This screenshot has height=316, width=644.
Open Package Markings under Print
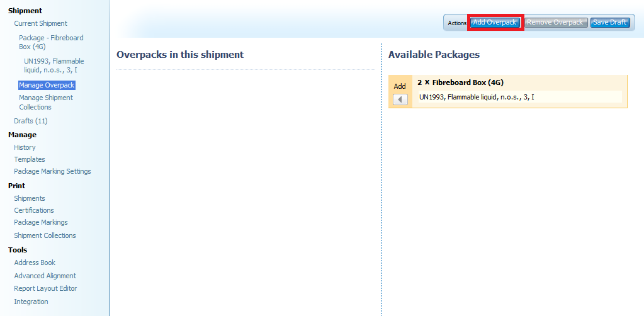coord(41,222)
